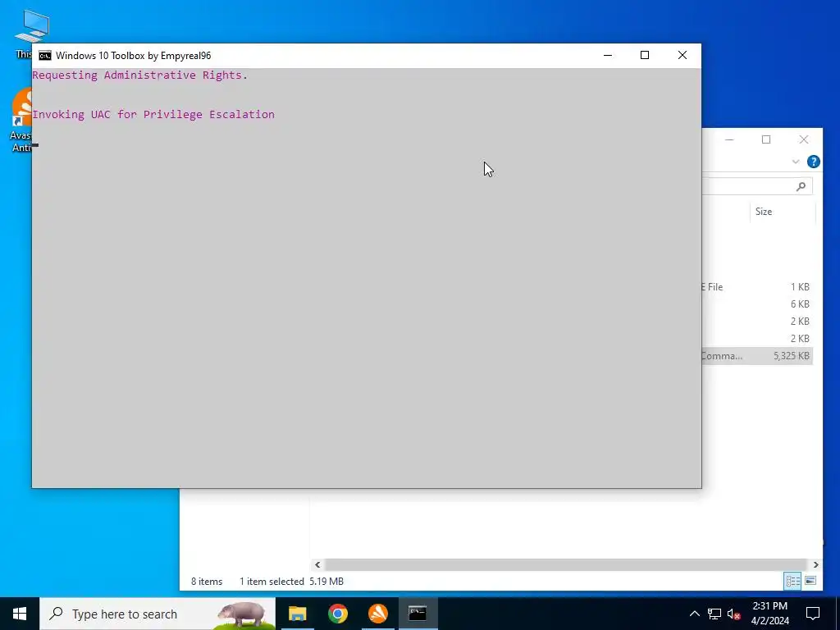Image resolution: width=840 pixels, height=630 pixels.
Task: Click the horizontal scrollbar right arrow
Action: (815, 564)
